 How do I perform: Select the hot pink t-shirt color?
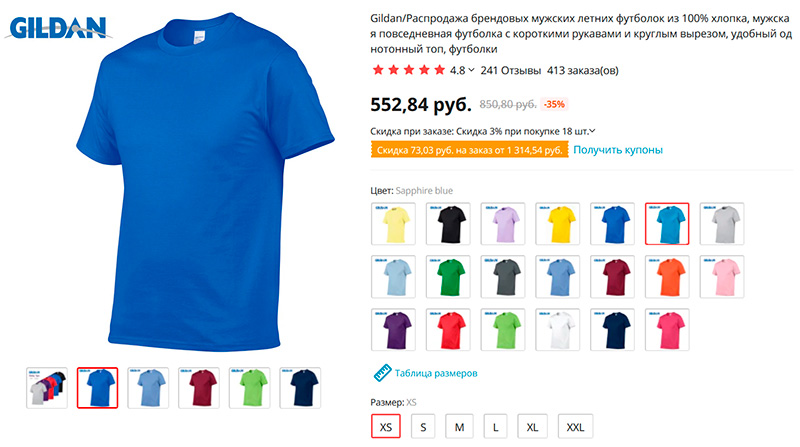tap(667, 330)
